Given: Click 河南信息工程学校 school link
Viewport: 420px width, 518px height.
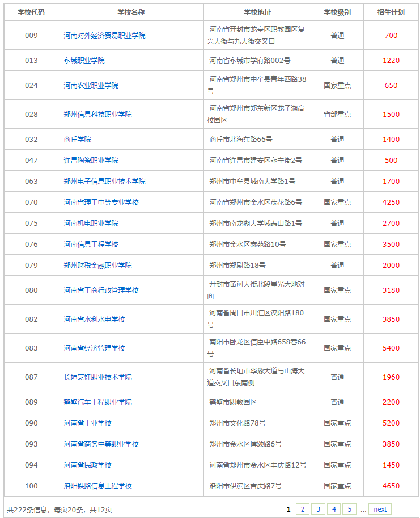Looking at the screenshot, I should coord(91,244).
